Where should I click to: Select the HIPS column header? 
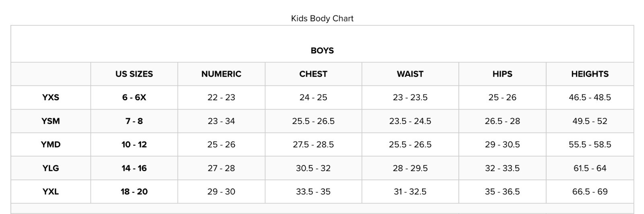(502, 74)
